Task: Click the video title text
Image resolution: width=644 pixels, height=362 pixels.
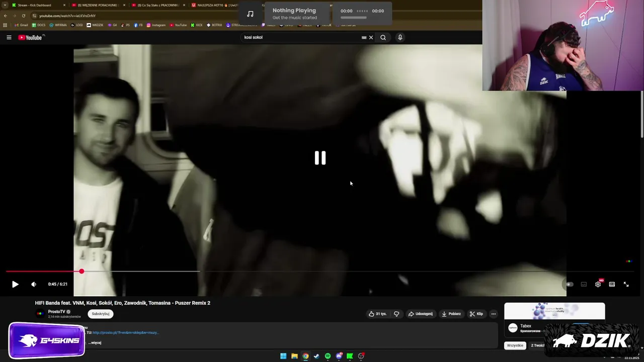Action: (123, 303)
